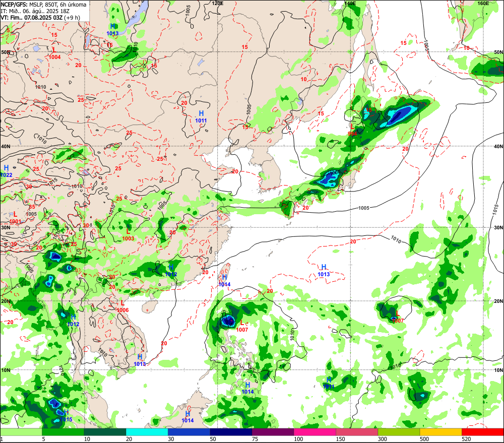
Task: Click the H '1014' label over Borneo
Action: [187, 421]
